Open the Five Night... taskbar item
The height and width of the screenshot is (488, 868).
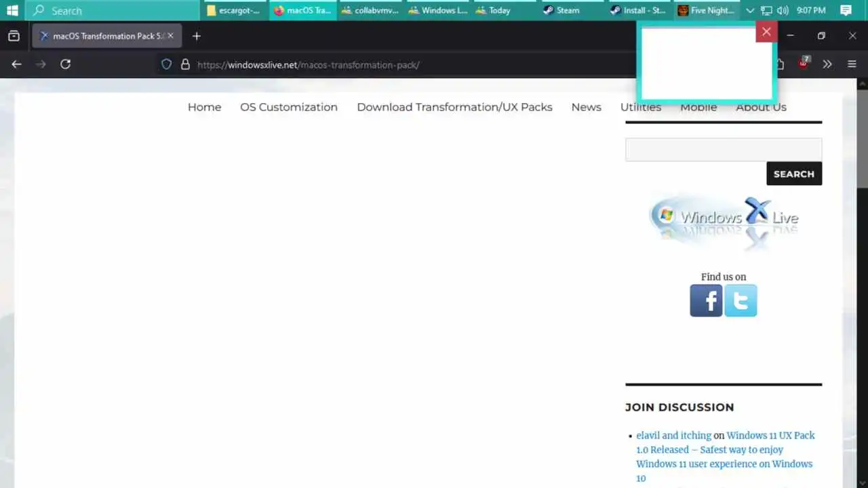[708, 10]
